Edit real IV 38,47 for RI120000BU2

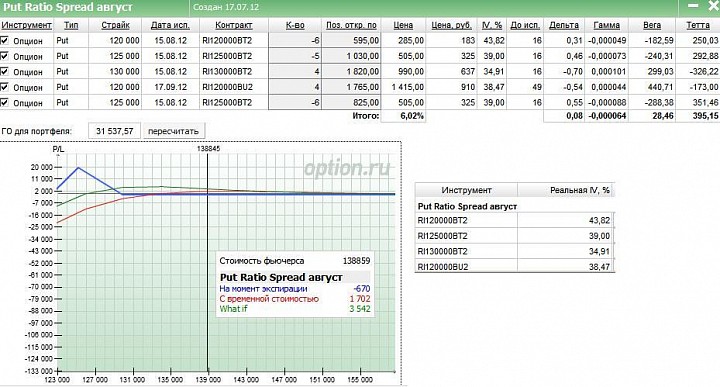pos(566,266)
